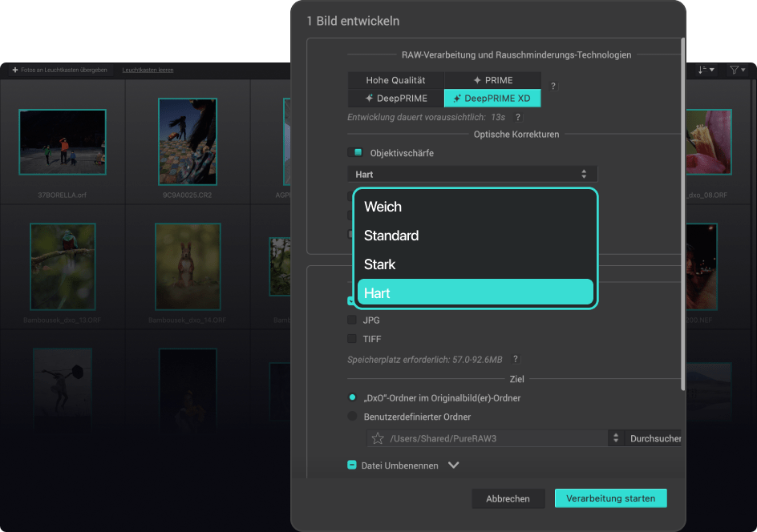Click the help icon beside the PRIME options
Image resolution: width=757 pixels, height=532 pixels.
[553, 86]
